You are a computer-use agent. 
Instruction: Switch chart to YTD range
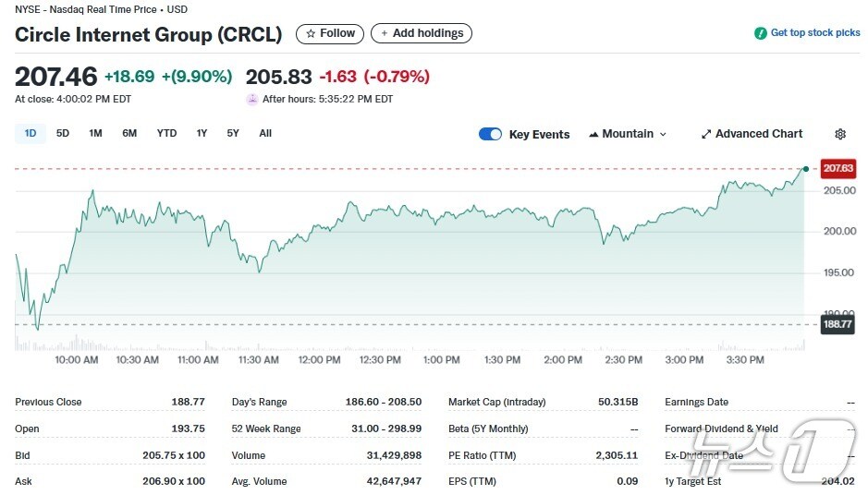point(166,133)
